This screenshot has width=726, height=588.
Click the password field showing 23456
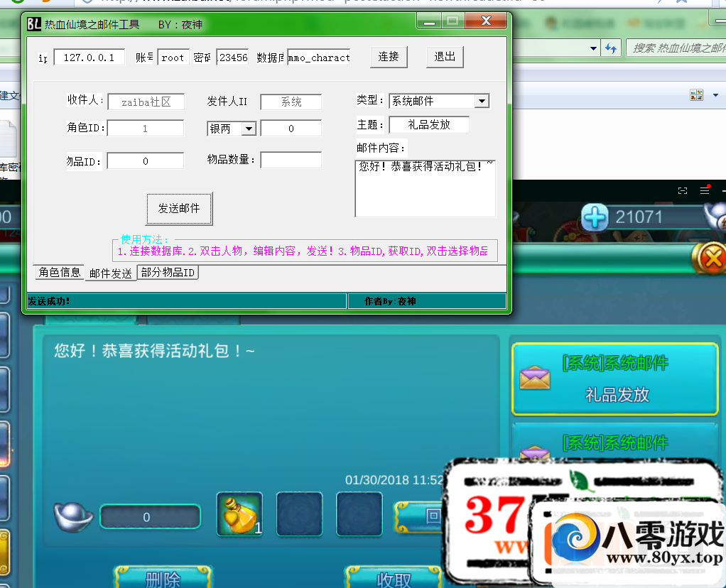(x=232, y=58)
